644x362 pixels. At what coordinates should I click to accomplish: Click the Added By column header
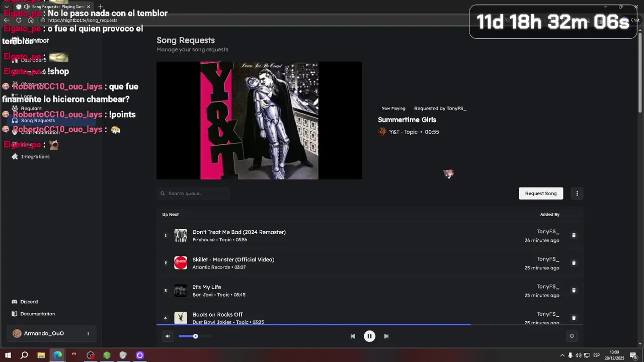(x=550, y=215)
